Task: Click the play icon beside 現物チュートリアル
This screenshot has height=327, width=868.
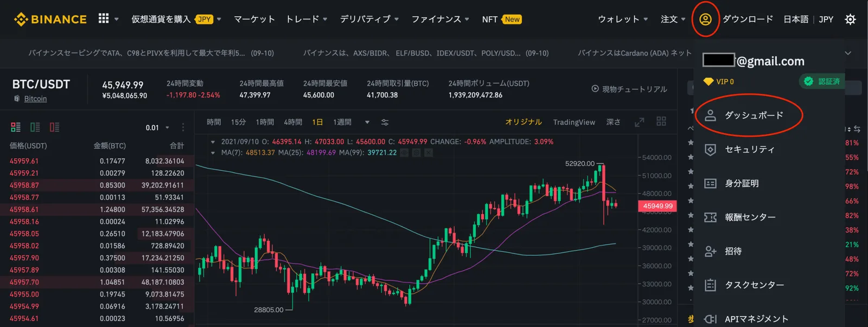Action: point(595,88)
